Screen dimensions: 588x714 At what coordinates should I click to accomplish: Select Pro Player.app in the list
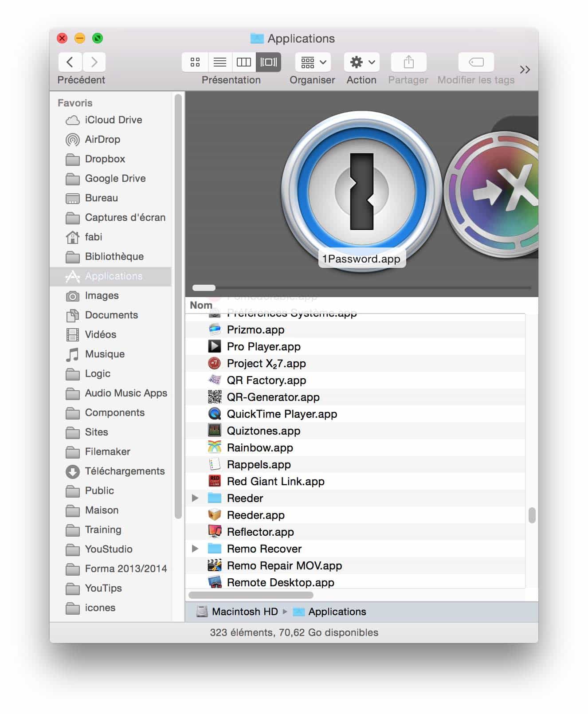(x=355, y=346)
